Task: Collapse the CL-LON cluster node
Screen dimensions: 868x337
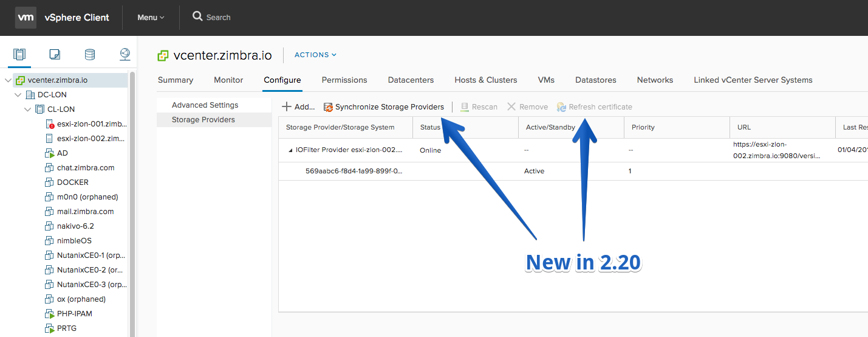Action: point(27,109)
